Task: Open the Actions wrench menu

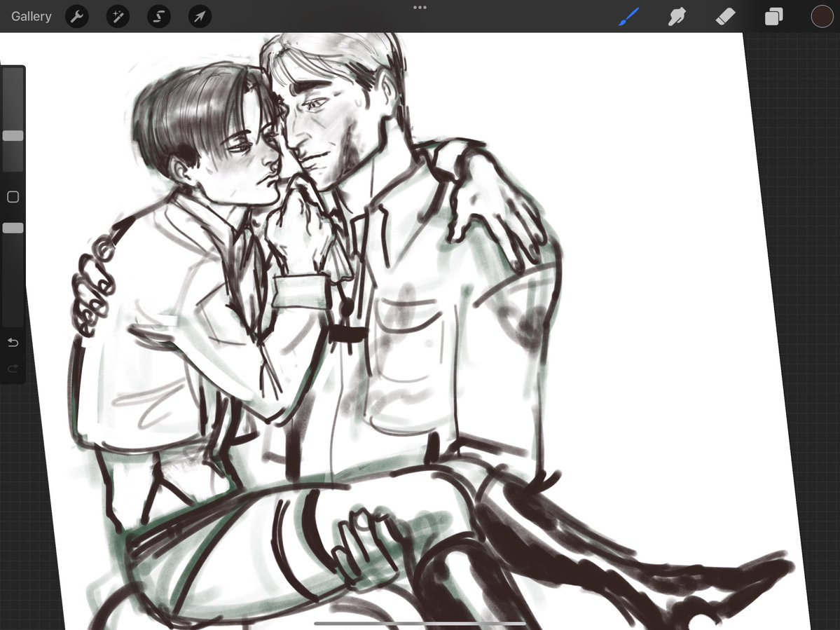Action: [76, 17]
